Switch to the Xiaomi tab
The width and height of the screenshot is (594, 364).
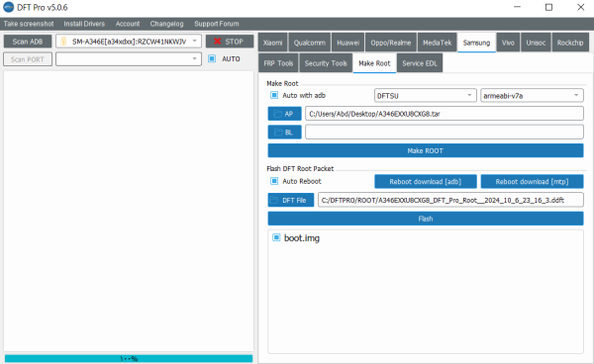(273, 43)
